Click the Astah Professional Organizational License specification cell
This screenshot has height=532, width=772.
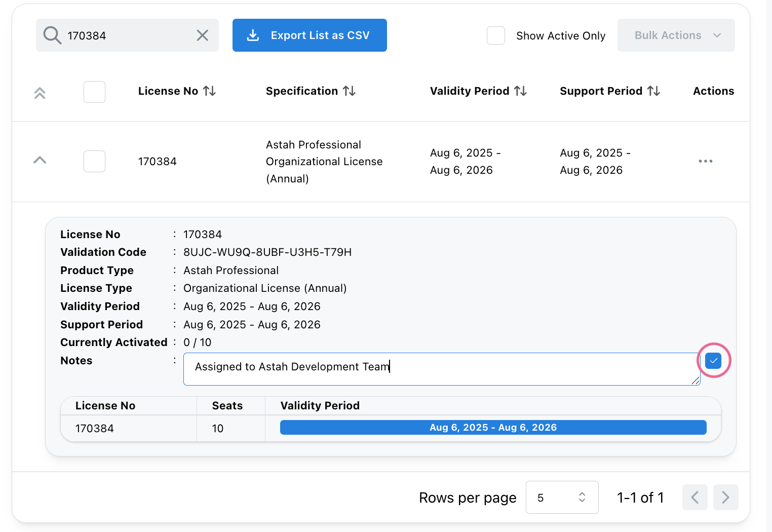(324, 162)
